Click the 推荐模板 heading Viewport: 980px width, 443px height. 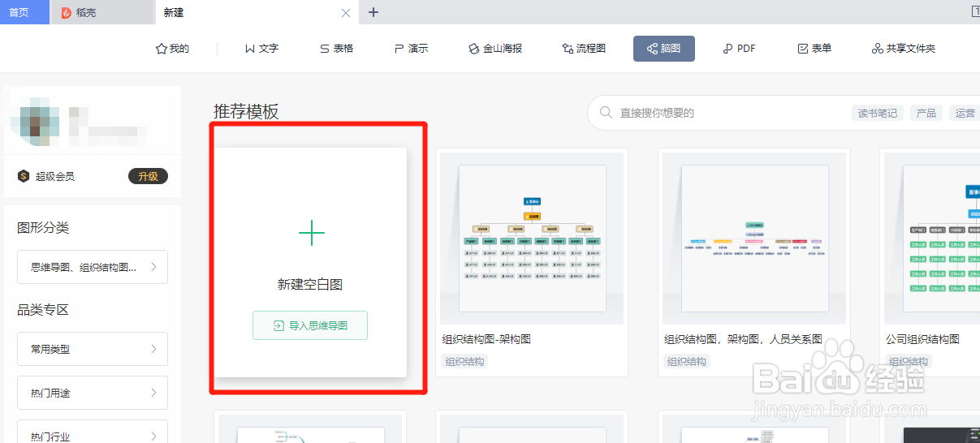(246, 112)
